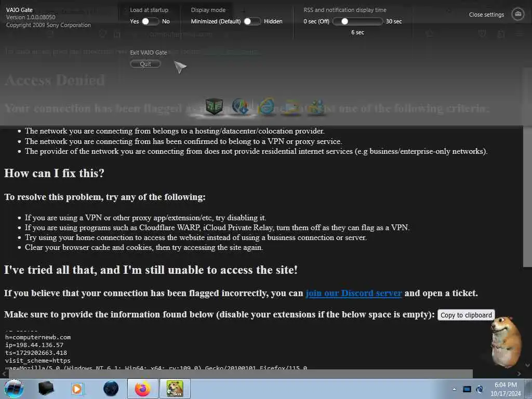Launch Internet Explorer from VAIO Gate dock
This screenshot has height=399, width=532.
[x=266, y=107]
